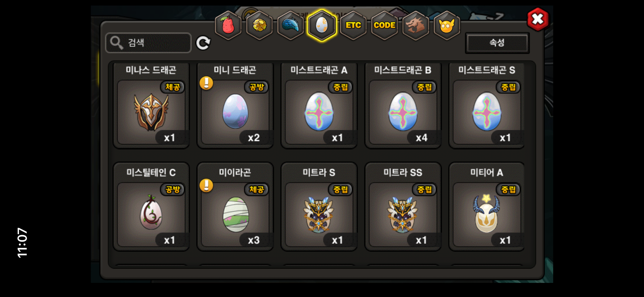Switch to the ETC tab

[x=353, y=25]
